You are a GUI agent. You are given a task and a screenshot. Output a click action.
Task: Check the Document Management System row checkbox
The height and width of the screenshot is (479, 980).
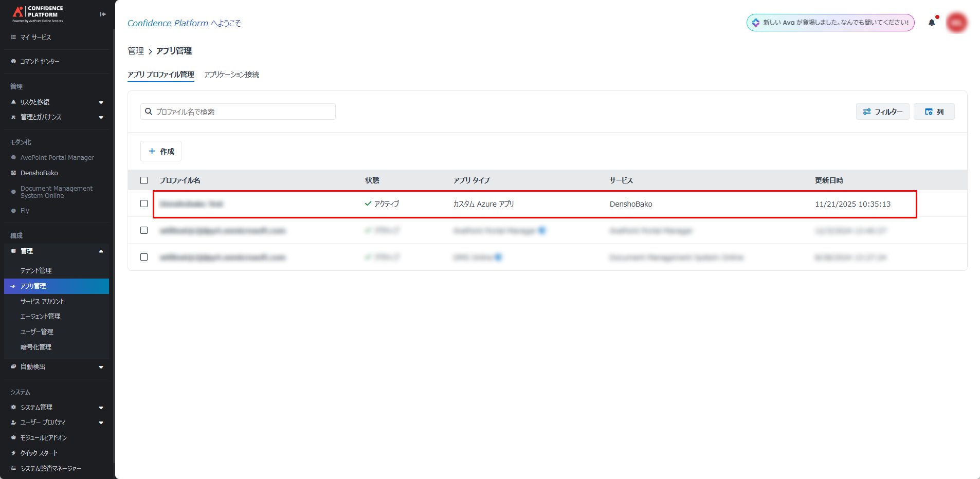pos(144,257)
